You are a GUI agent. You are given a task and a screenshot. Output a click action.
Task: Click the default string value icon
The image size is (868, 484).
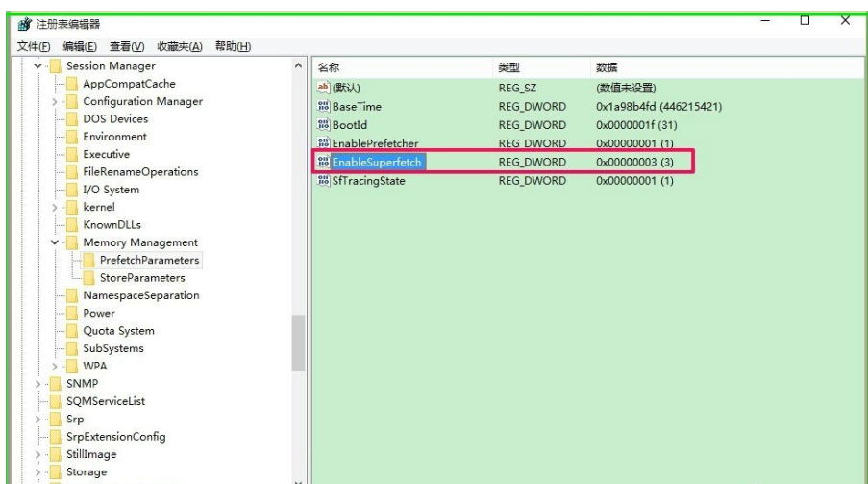323,89
